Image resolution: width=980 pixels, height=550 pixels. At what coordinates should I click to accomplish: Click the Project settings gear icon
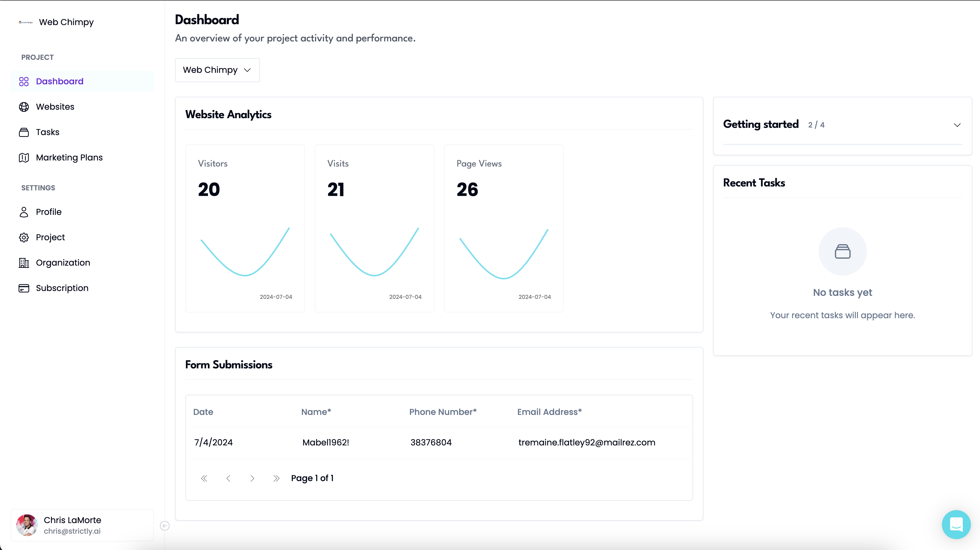[x=24, y=237]
